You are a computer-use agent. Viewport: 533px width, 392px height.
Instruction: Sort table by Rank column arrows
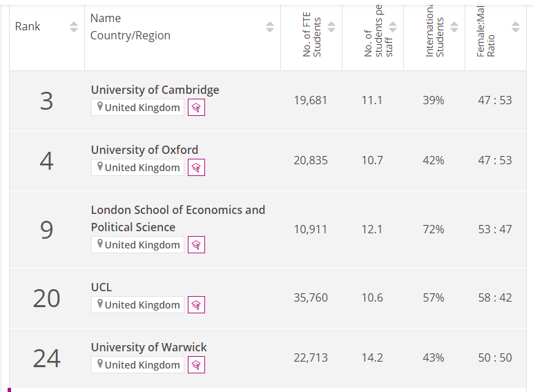74,27
